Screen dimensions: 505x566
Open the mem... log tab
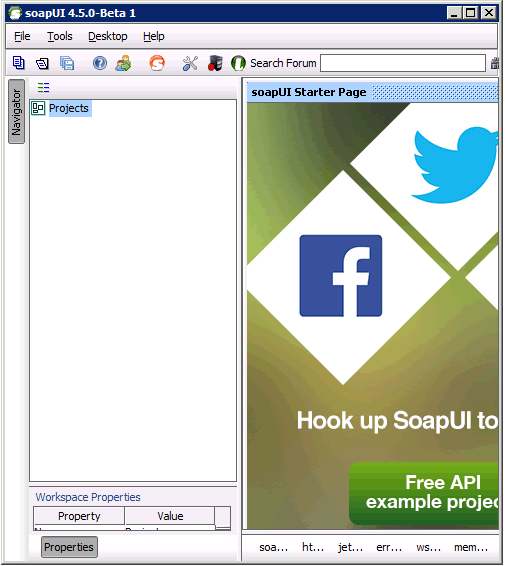[x=471, y=548]
